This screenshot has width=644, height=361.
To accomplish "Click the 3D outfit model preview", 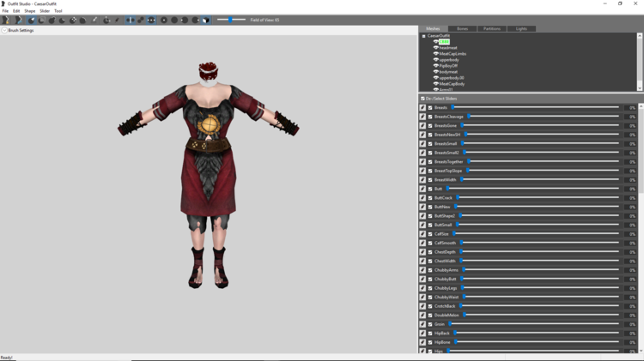I will pos(209,176).
